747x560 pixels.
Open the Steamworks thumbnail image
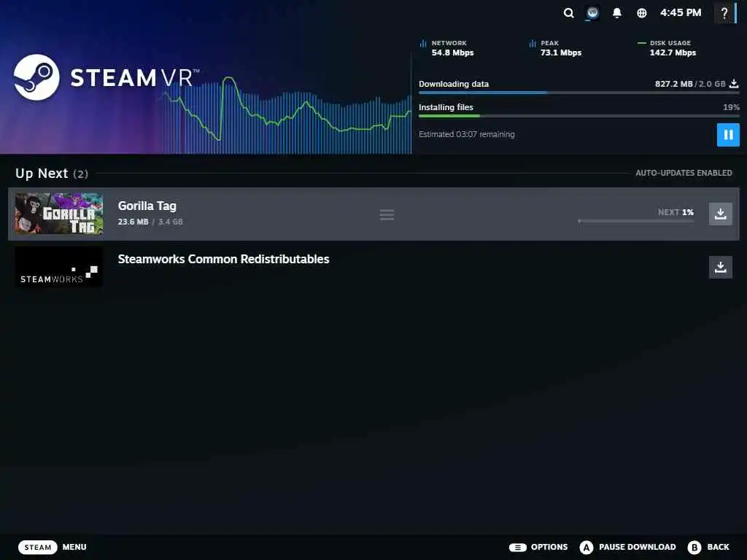click(59, 267)
